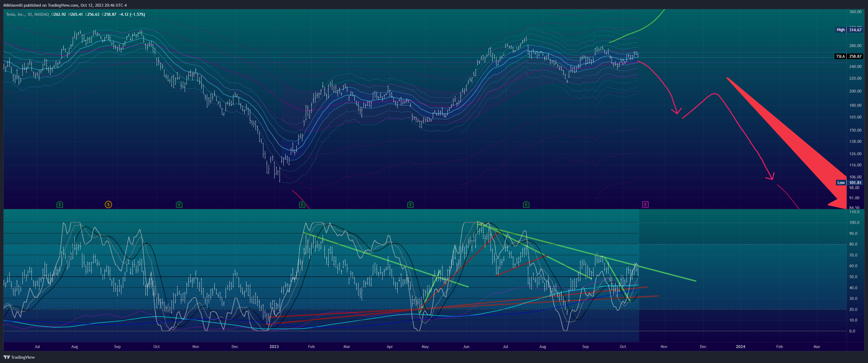The image size is (868, 363).
Task: Click the 200.00 price scale label
Action: (855, 91)
